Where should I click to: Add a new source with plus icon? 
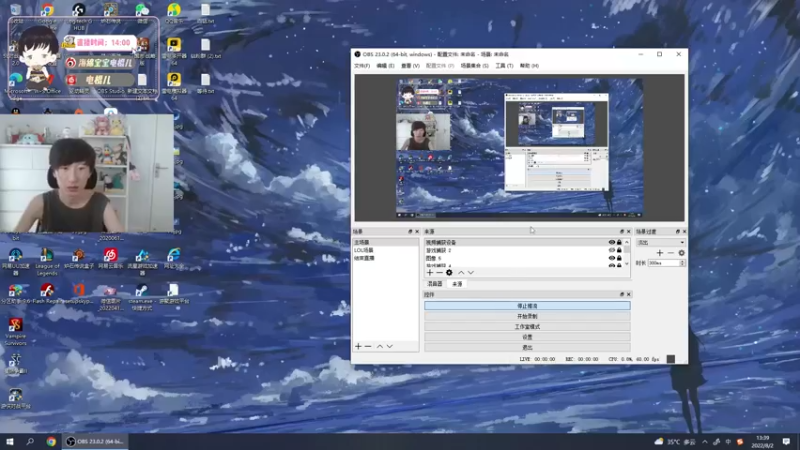[430, 273]
